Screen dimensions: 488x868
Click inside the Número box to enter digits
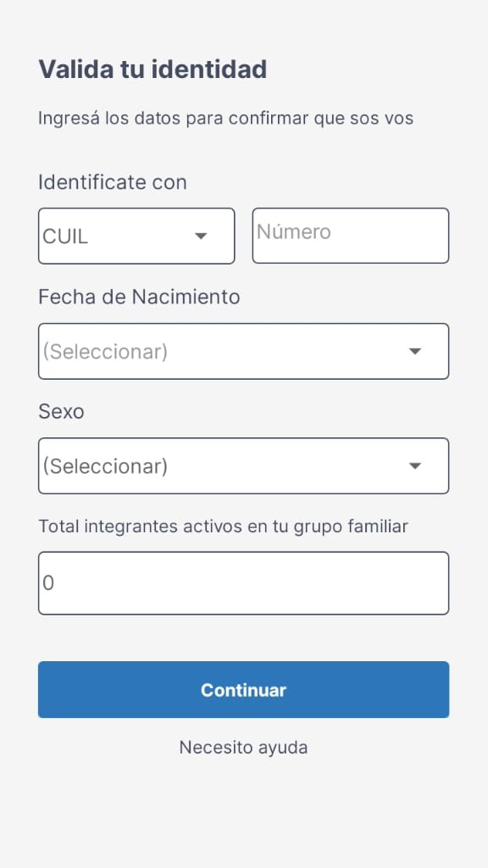[350, 235]
